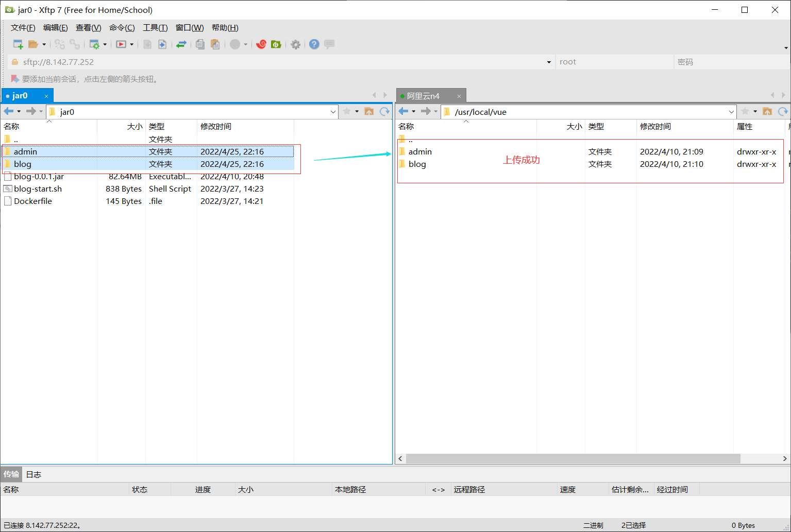Click the transfer-right document arrow icon

coord(162,44)
